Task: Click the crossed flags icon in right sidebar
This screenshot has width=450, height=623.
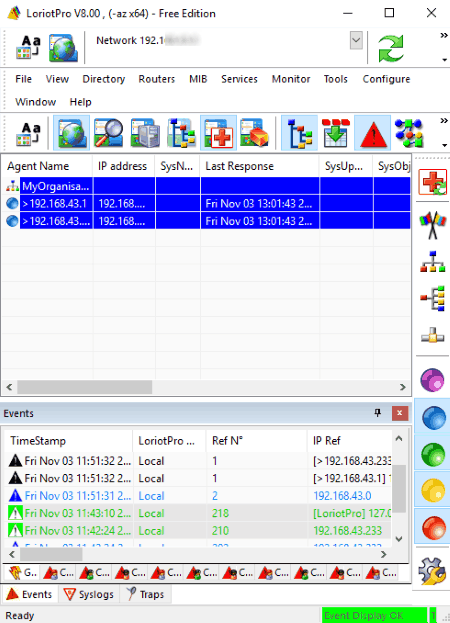Action: [433, 224]
